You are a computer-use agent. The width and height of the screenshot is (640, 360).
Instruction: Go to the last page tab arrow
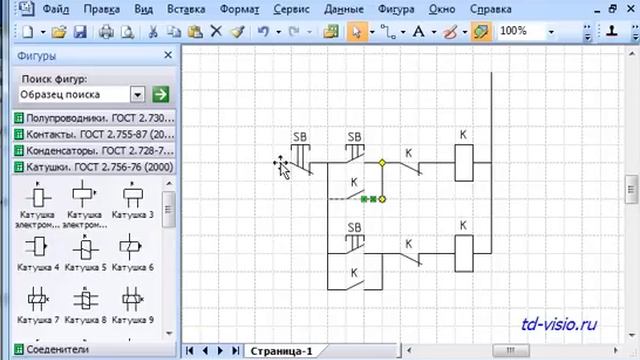[x=236, y=351]
